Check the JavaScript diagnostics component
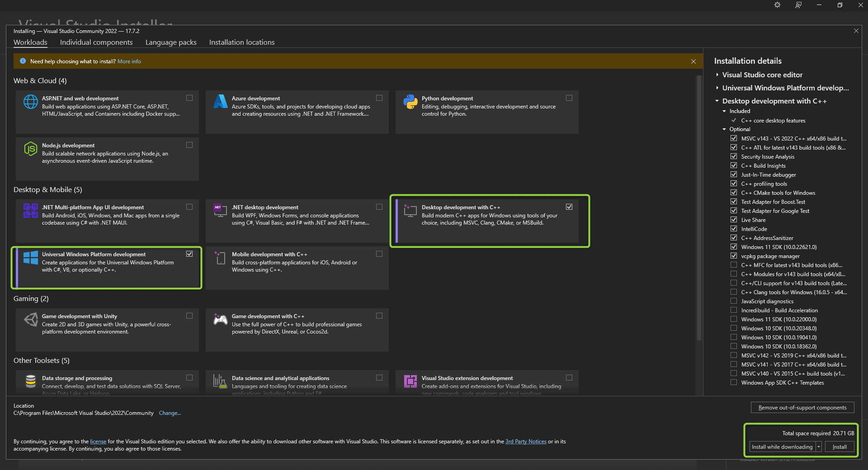 pyautogui.click(x=734, y=301)
